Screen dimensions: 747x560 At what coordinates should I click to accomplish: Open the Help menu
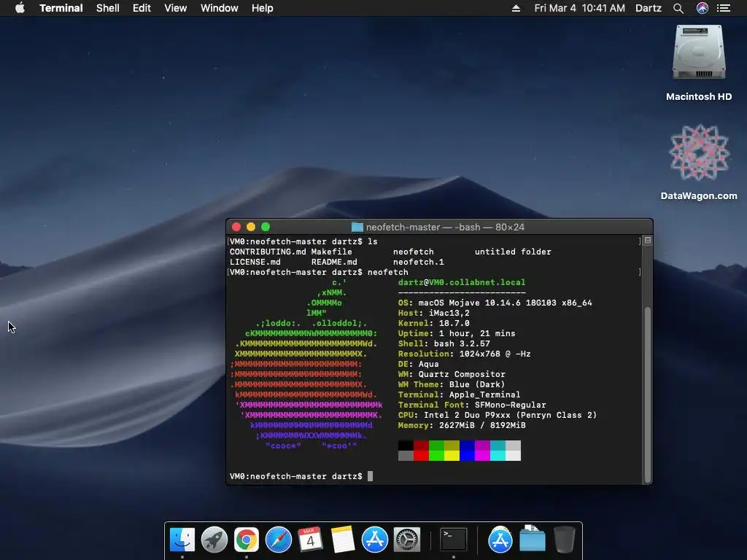point(263,8)
